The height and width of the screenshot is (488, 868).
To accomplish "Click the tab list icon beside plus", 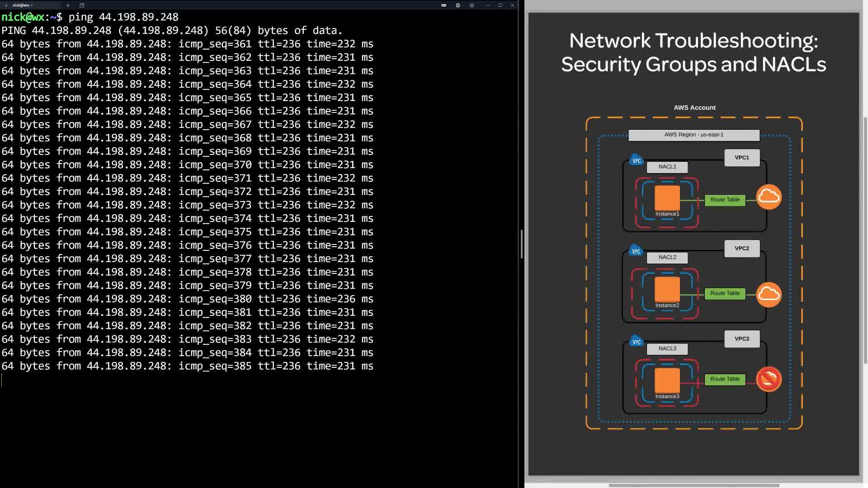I will pos(82,5).
